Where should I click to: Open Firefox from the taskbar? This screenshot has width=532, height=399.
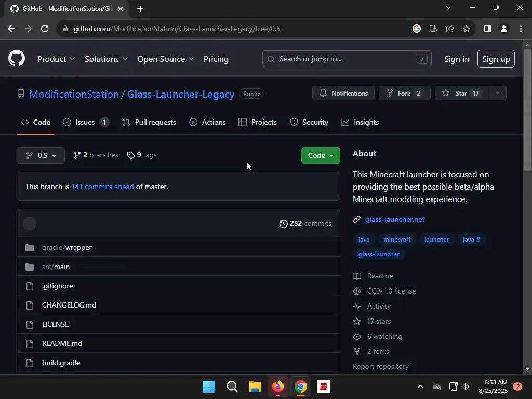tap(278, 387)
